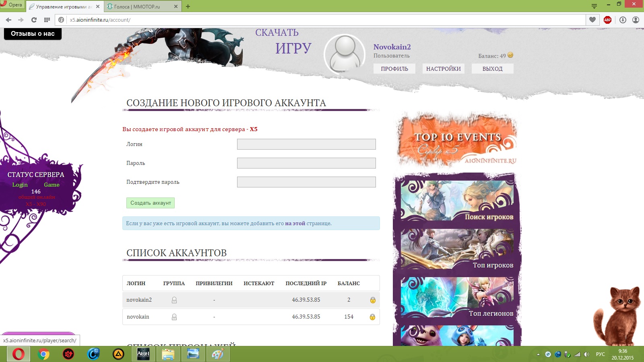Open the Топ легионов banner
Image resolution: width=644 pixels, height=362 pixels.
tap(457, 297)
